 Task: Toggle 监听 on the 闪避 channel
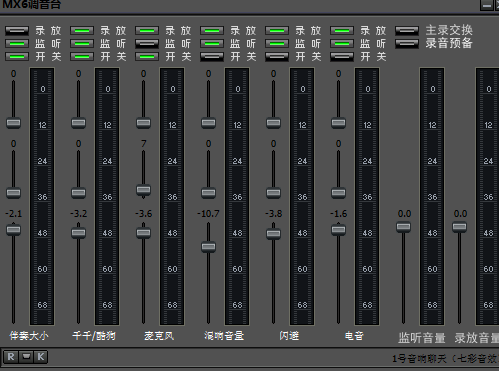[277, 44]
